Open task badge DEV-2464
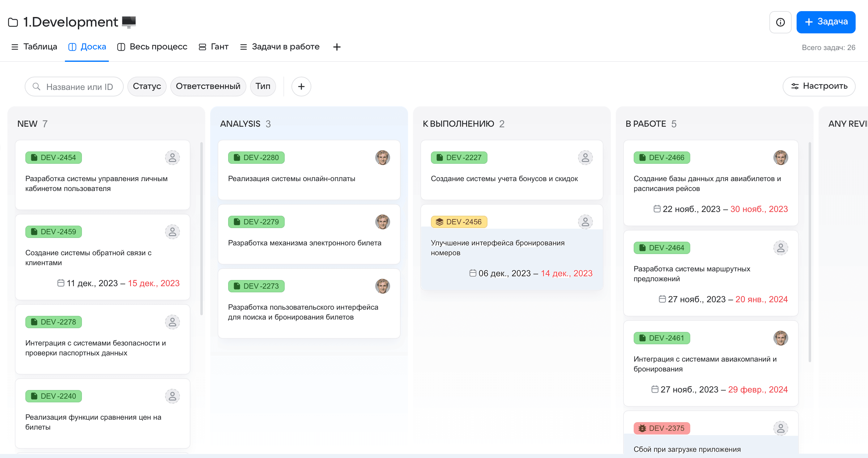The height and width of the screenshot is (458, 868). click(662, 248)
